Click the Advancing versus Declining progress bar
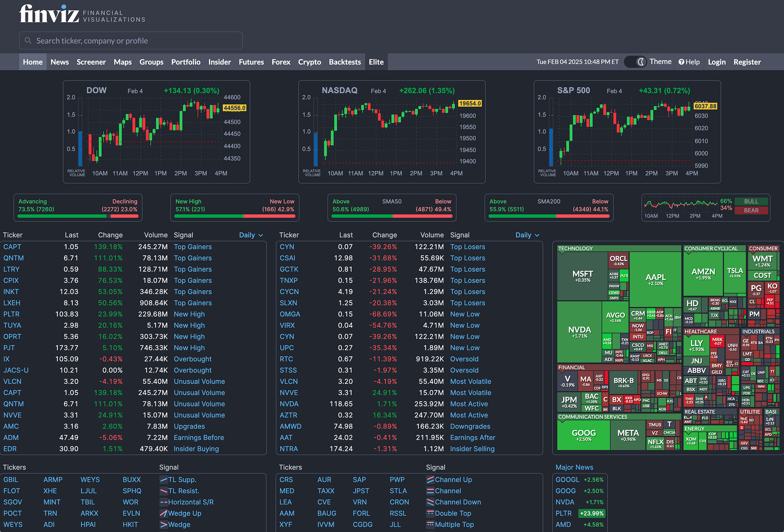The image size is (784, 532). 78,216
